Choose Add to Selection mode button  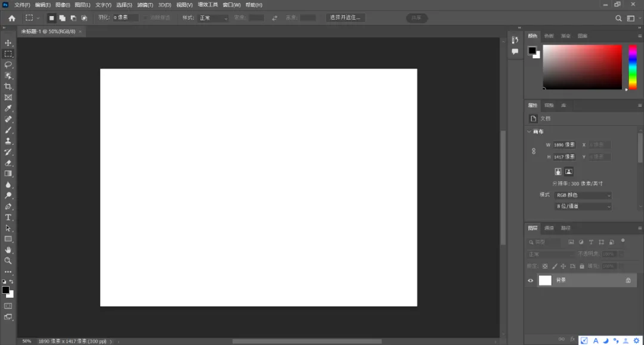point(62,18)
